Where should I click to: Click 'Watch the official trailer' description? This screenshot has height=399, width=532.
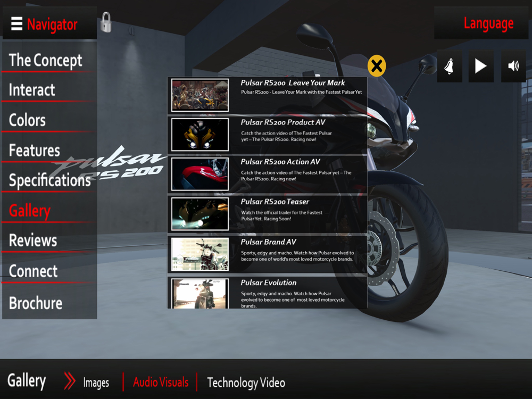click(281, 215)
